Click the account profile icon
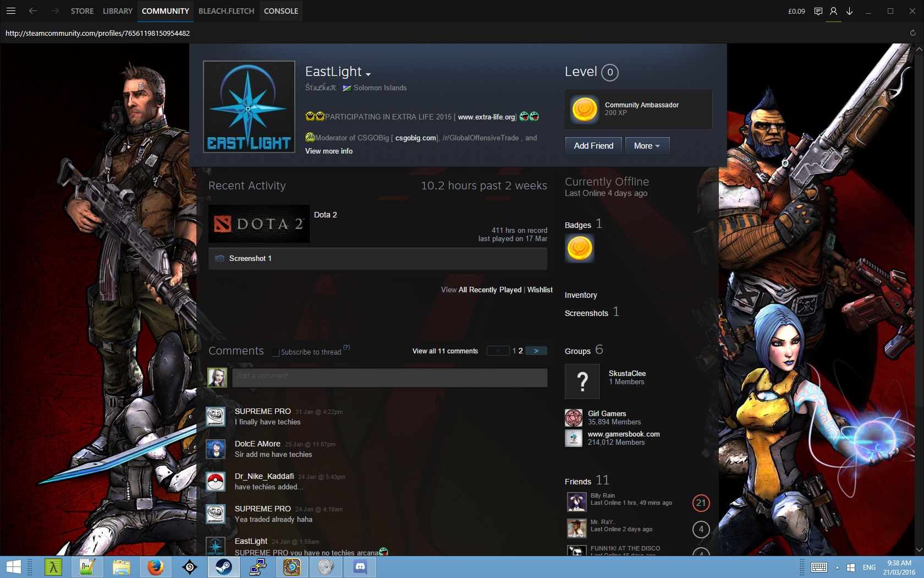The height and width of the screenshot is (578, 924). 833,11
